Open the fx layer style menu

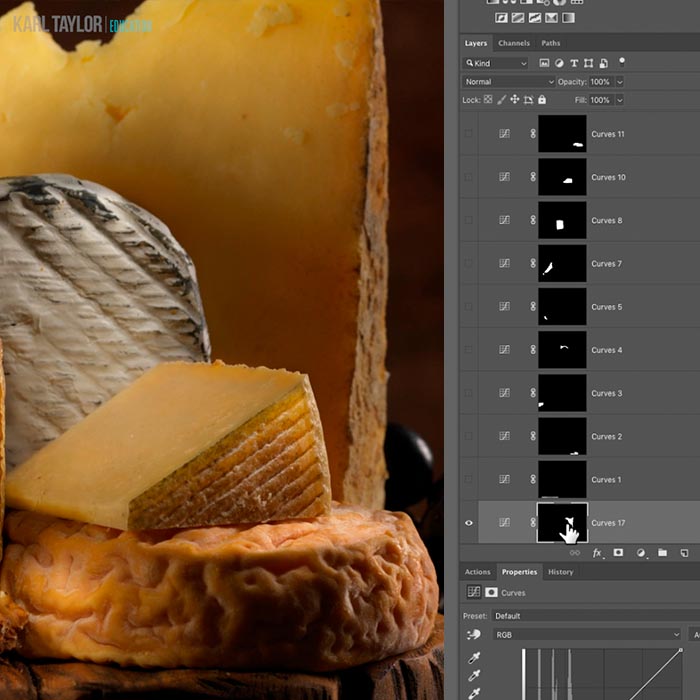click(597, 553)
